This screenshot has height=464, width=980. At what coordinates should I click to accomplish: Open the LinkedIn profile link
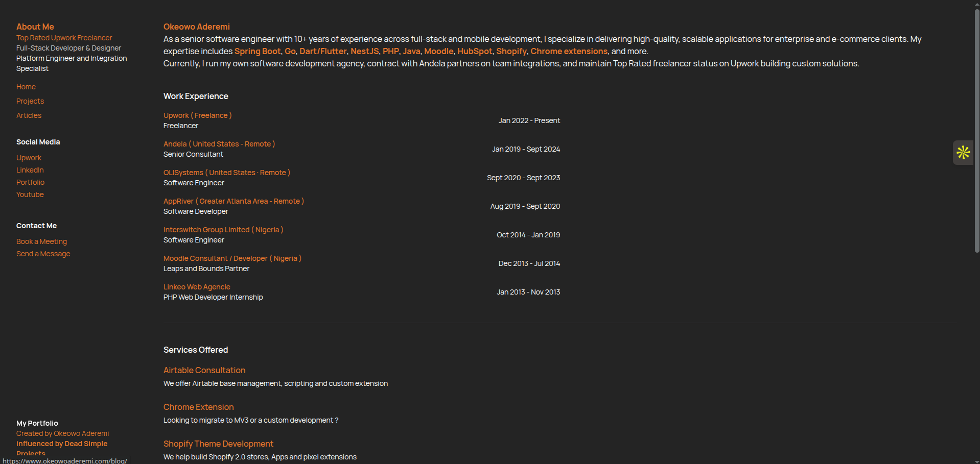coord(30,170)
